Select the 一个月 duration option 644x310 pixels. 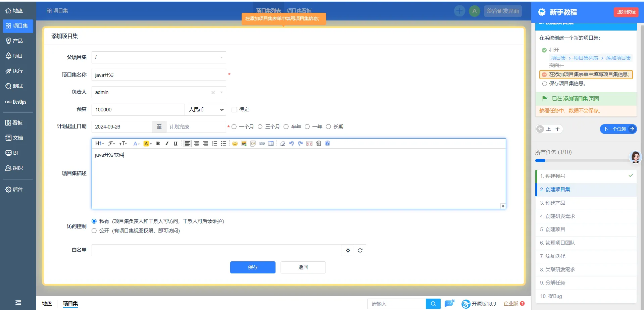[234, 127]
